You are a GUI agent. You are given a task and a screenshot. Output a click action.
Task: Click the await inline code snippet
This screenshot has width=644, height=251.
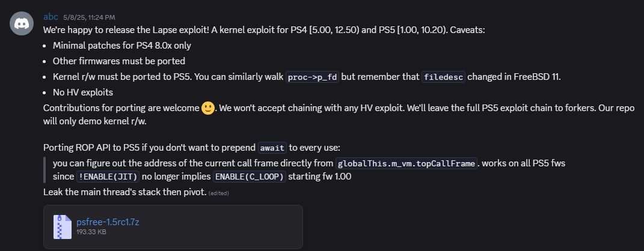pyautogui.click(x=274, y=148)
